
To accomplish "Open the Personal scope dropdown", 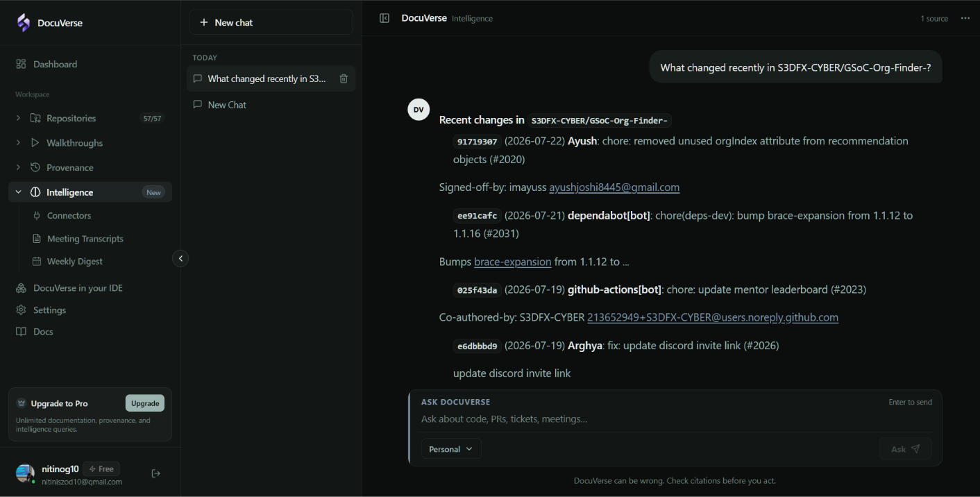I will tap(451, 449).
